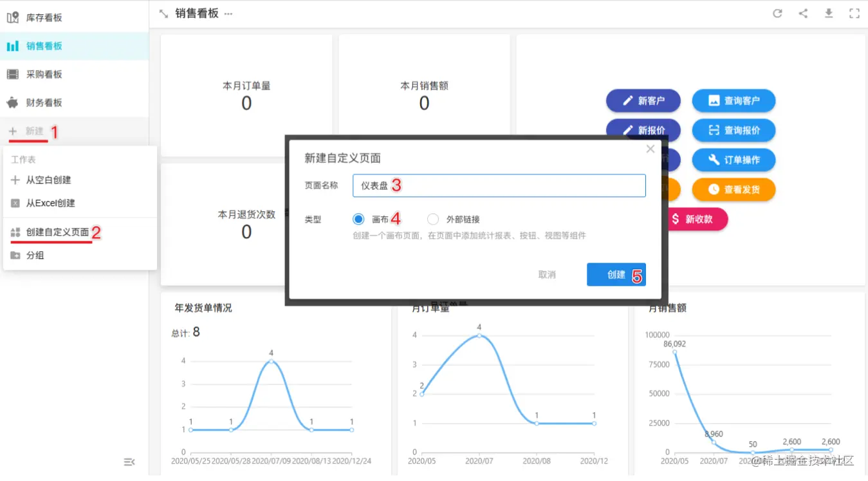
Task: Open 库存看板 in the sidebar
Action: point(74,18)
